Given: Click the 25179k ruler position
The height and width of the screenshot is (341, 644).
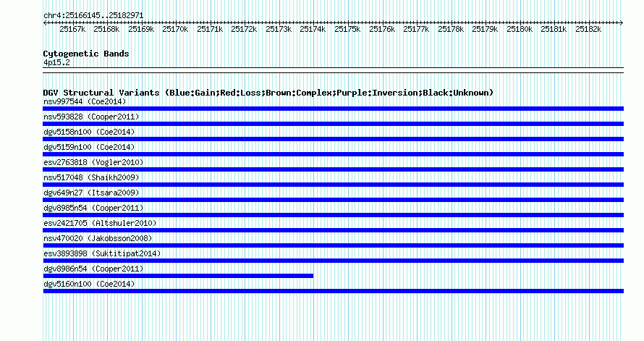Looking at the screenshot, I should pyautogui.click(x=485, y=29).
